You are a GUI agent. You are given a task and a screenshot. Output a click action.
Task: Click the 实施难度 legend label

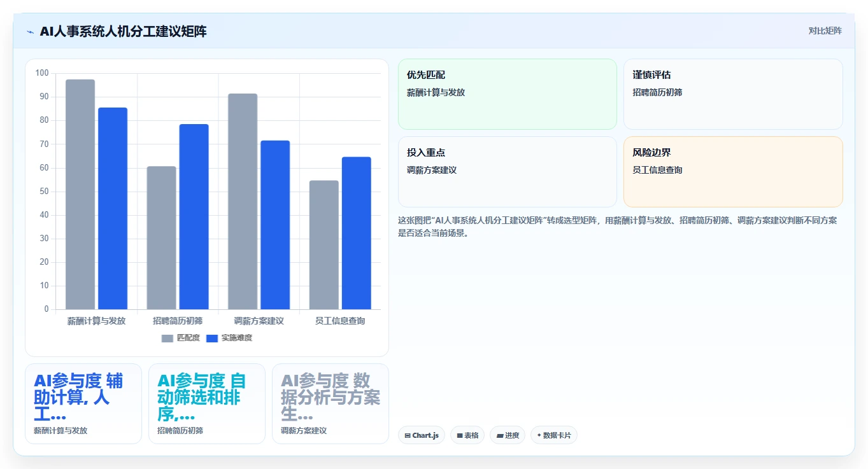237,338
